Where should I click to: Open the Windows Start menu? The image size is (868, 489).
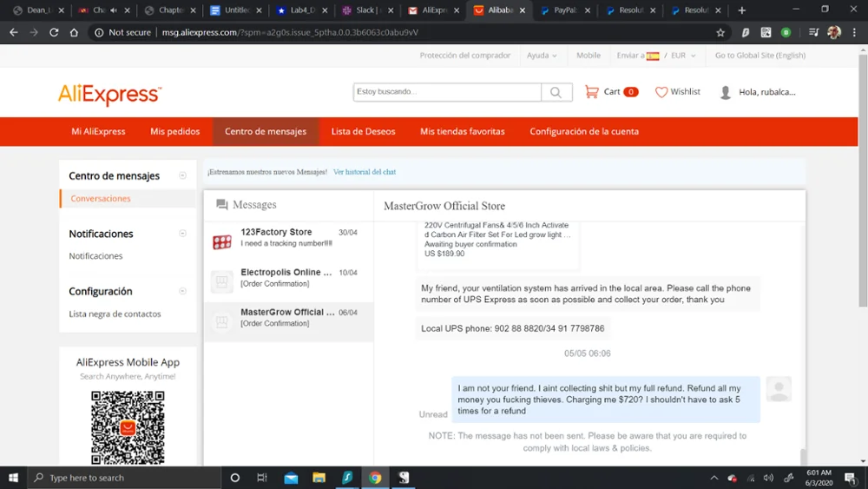point(13,478)
